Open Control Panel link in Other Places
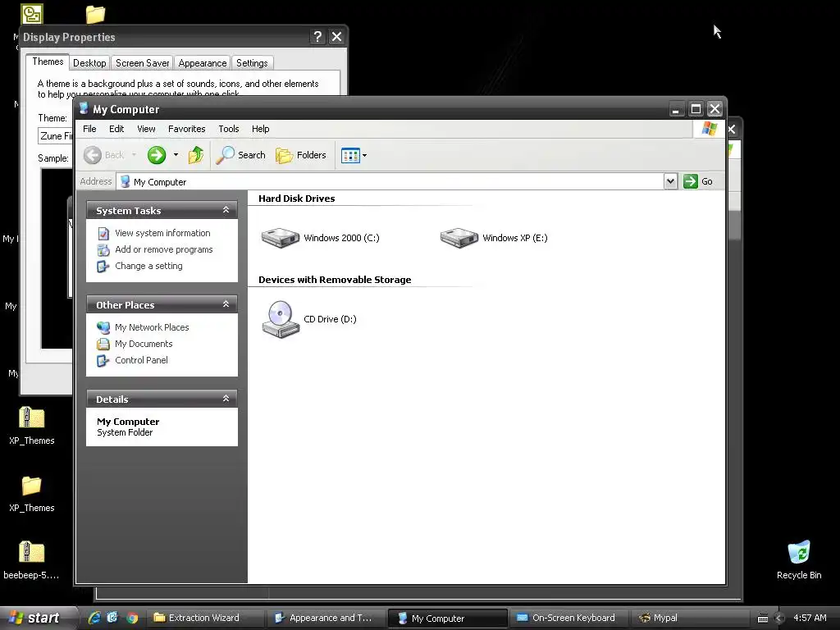This screenshot has height=630, width=840. pyautogui.click(x=141, y=361)
